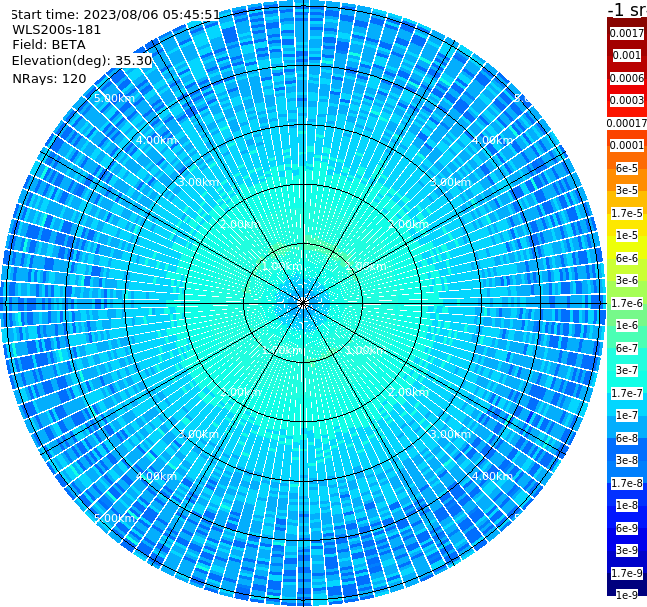Select the 3e-7 colorbar value
The image size is (647, 607).
(x=627, y=371)
